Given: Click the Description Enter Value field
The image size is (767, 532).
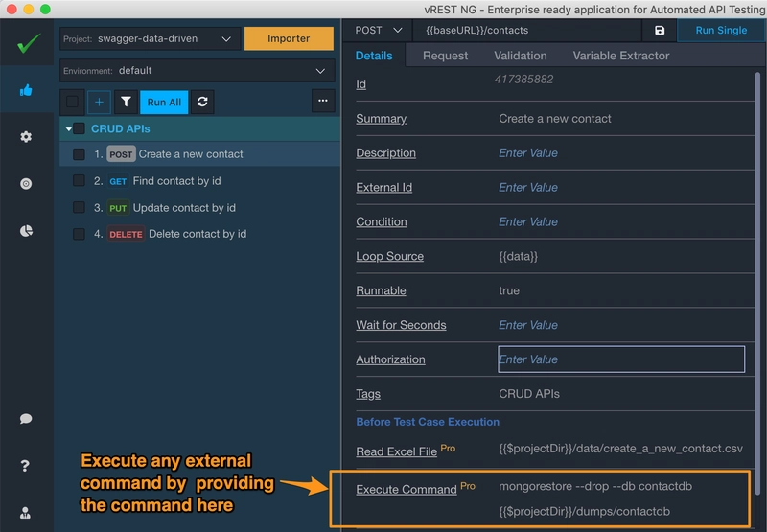Looking at the screenshot, I should point(528,153).
